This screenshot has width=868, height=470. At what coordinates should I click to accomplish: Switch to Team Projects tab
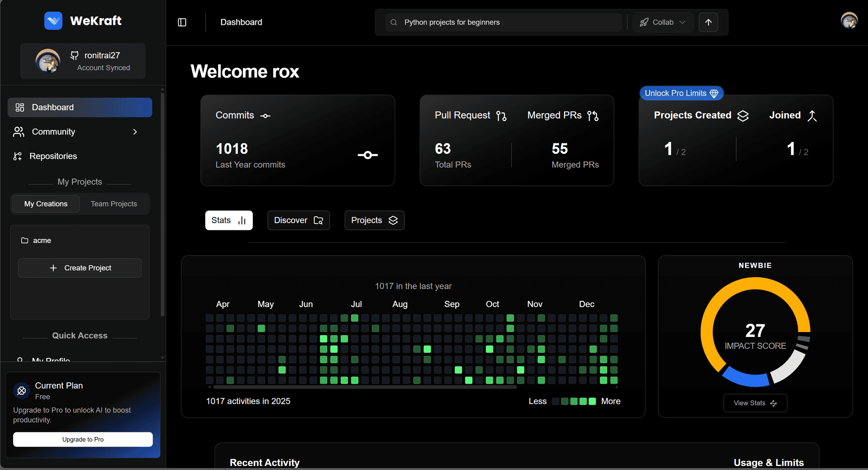pyautogui.click(x=113, y=204)
